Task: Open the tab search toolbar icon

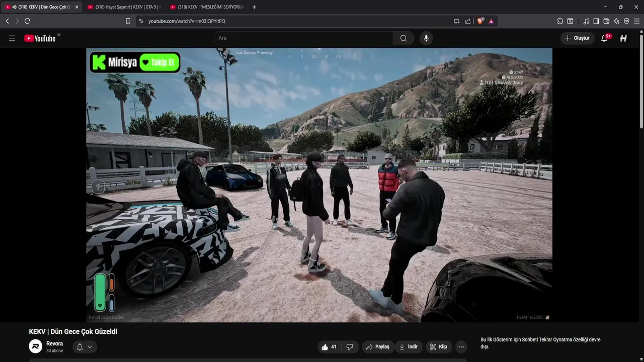Action: pyautogui.click(x=570, y=21)
